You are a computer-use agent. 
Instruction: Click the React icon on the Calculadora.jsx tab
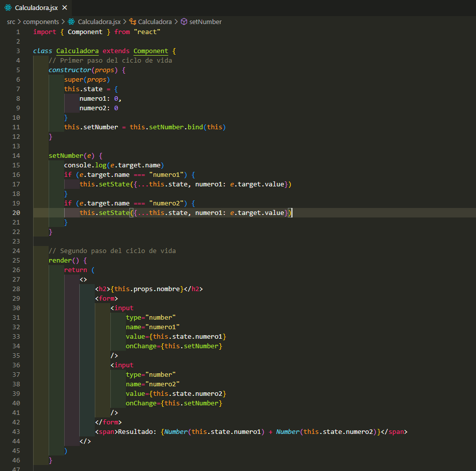coord(8,8)
